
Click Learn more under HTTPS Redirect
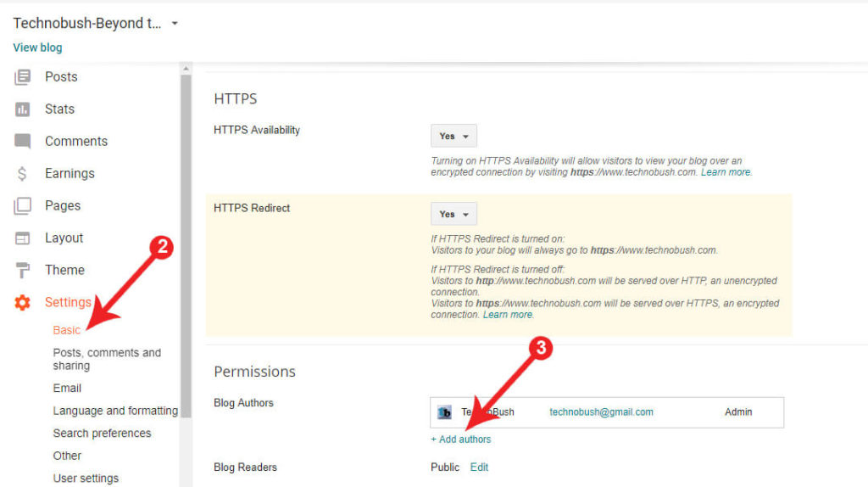pyautogui.click(x=509, y=315)
